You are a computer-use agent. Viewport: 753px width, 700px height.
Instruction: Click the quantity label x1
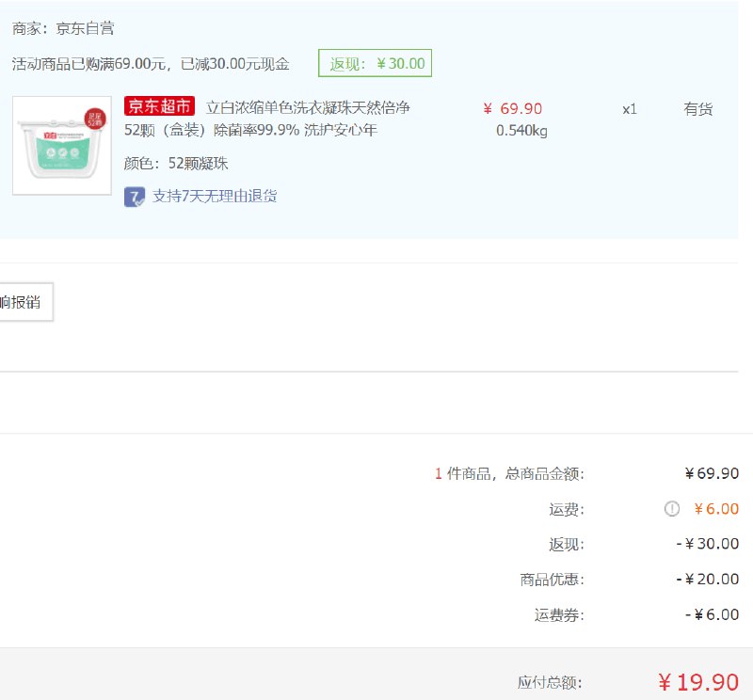coord(629,108)
